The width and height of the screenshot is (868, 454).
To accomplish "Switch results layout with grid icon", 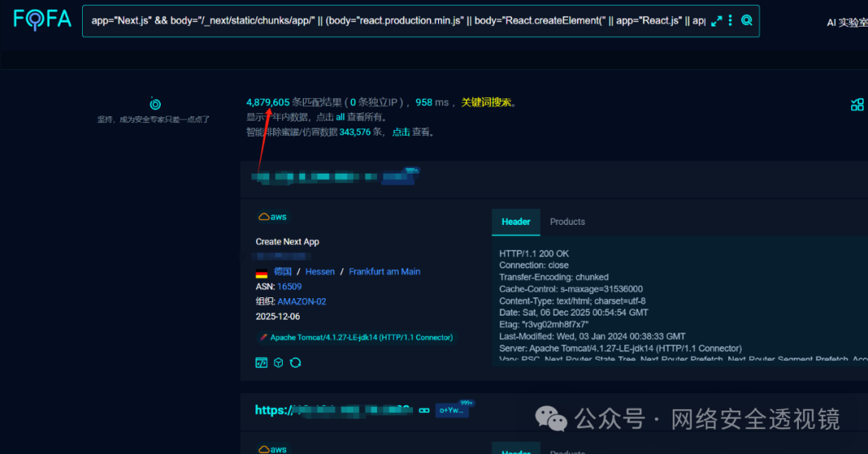I will point(857,104).
